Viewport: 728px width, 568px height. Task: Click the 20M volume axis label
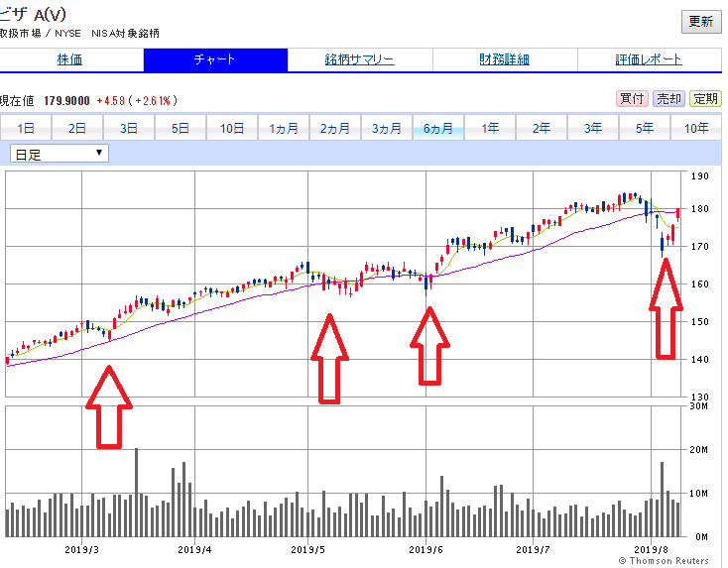point(698,450)
